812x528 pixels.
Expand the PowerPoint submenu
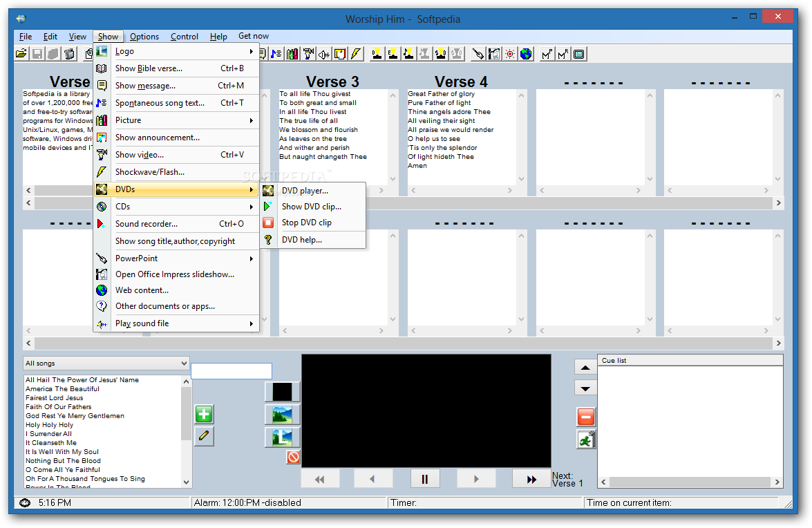click(x=177, y=258)
